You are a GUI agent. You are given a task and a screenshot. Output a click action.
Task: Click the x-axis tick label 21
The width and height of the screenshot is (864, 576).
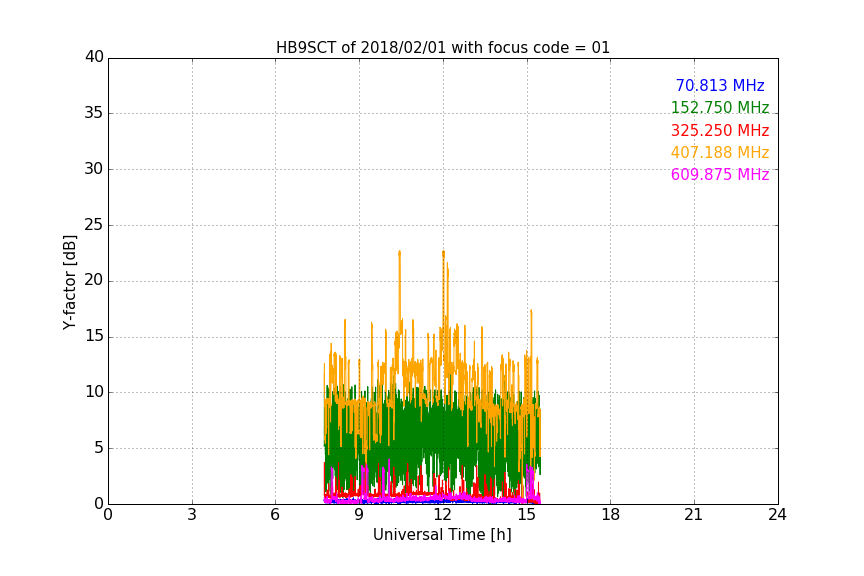[694, 515]
